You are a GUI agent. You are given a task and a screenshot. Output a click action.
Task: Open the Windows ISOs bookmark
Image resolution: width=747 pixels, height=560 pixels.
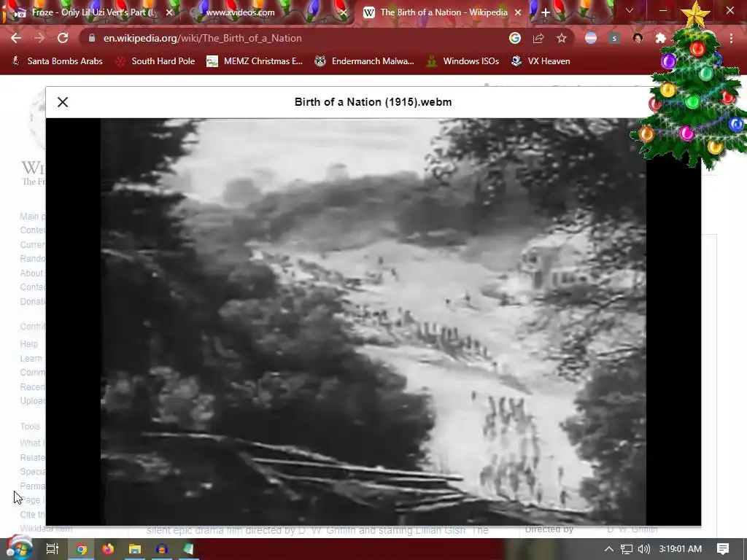[x=462, y=61]
